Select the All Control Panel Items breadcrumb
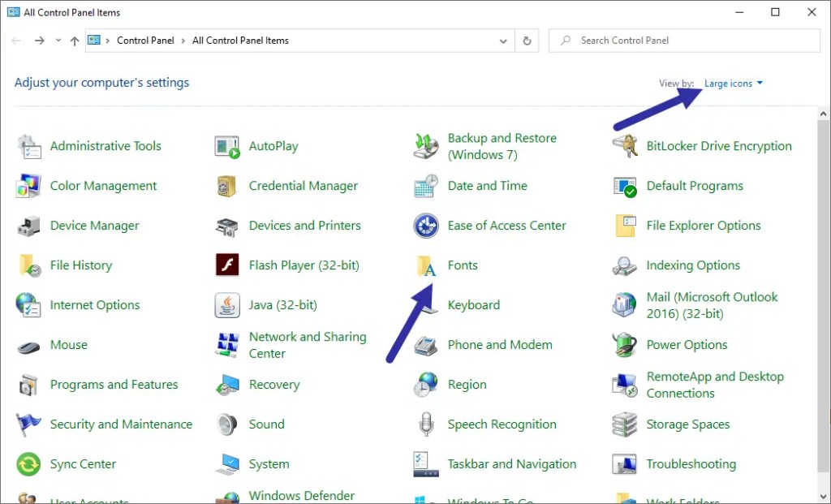The height and width of the screenshot is (504, 831). point(240,41)
